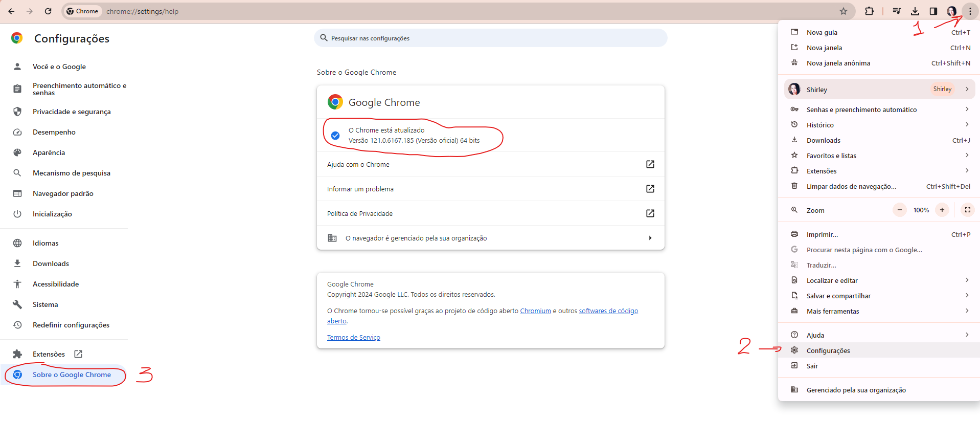Open Nova janela anônima from menu

[879, 63]
